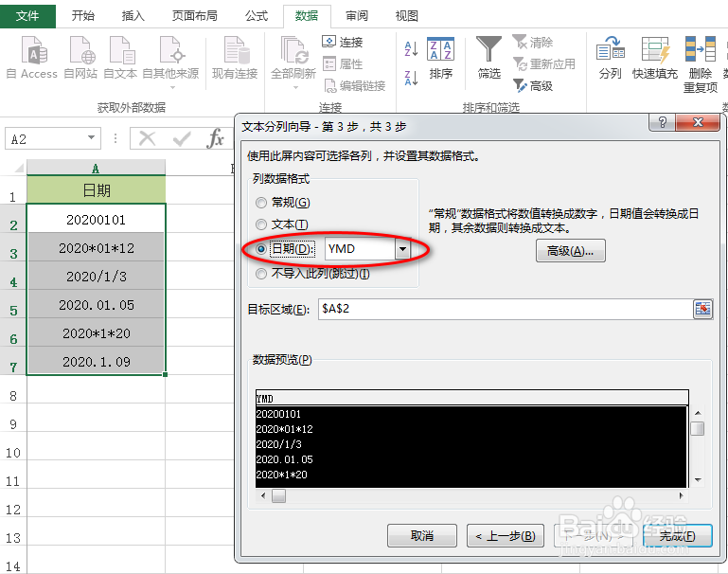Click the 目标区域 $A$2 input field
Image resolution: width=728 pixels, height=574 pixels.
tap(506, 309)
